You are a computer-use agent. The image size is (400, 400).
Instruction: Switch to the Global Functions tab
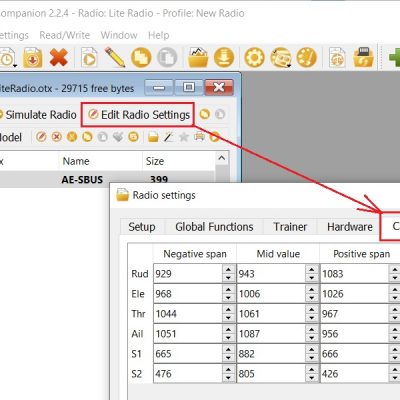tap(214, 227)
